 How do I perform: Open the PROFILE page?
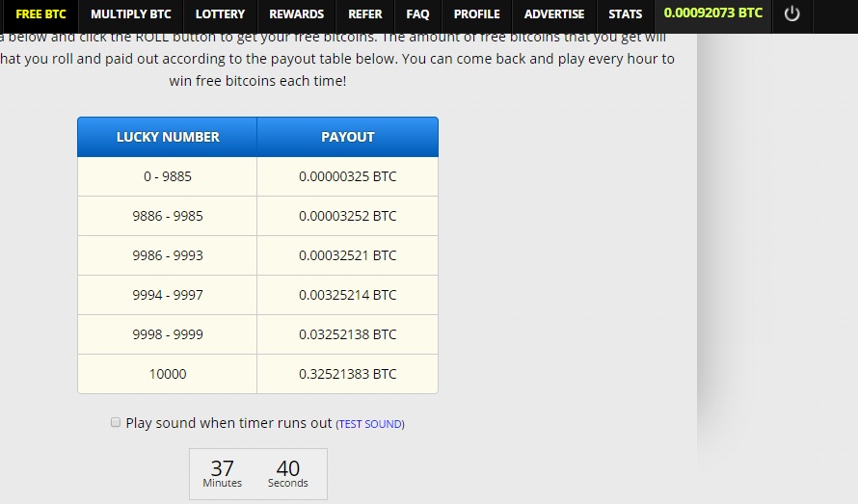click(476, 14)
